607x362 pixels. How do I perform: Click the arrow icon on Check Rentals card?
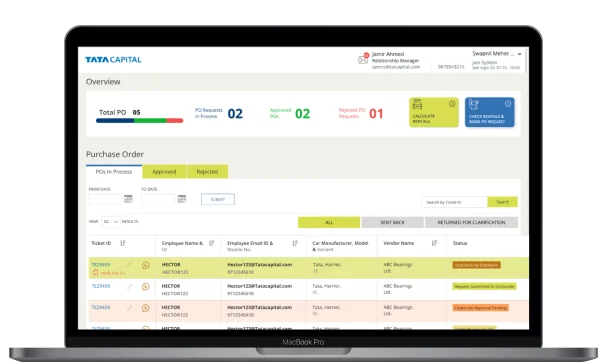pos(508,104)
